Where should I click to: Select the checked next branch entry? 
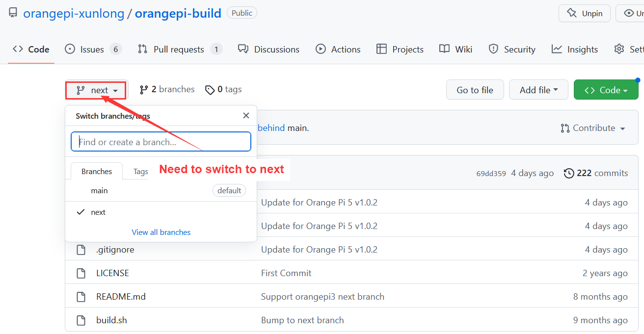click(98, 212)
